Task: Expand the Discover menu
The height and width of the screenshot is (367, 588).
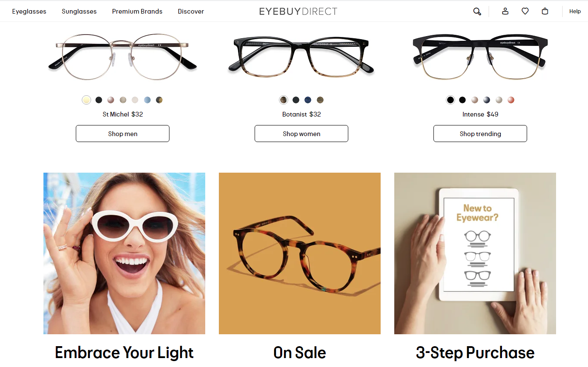Action: click(191, 11)
